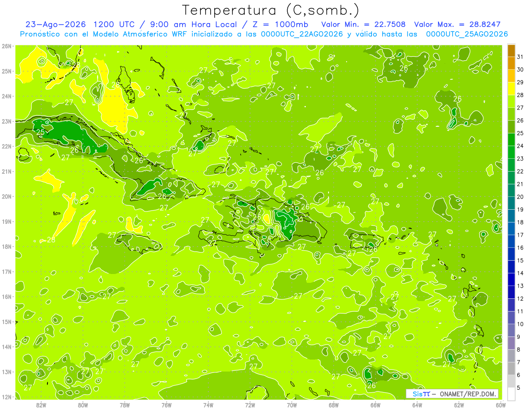Click the yellow legend swatch between 28 and 29
This screenshot has width=532, height=411.
coord(511,89)
